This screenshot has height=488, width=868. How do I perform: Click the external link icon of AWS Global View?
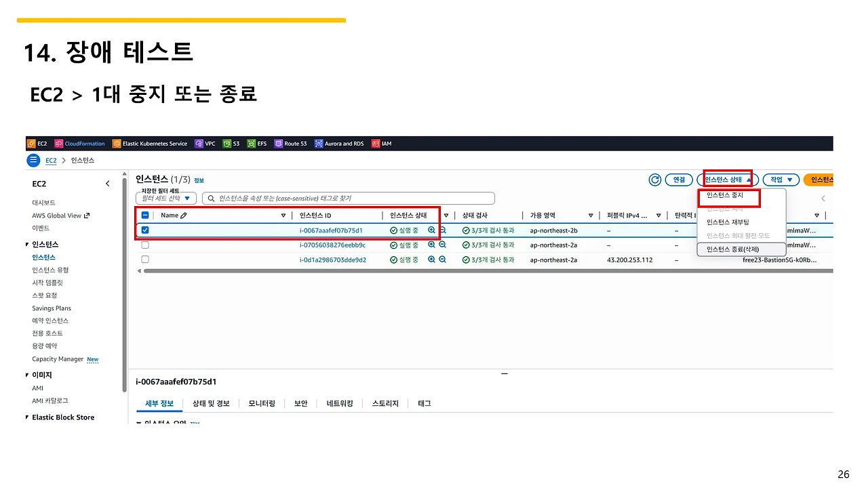(87, 216)
